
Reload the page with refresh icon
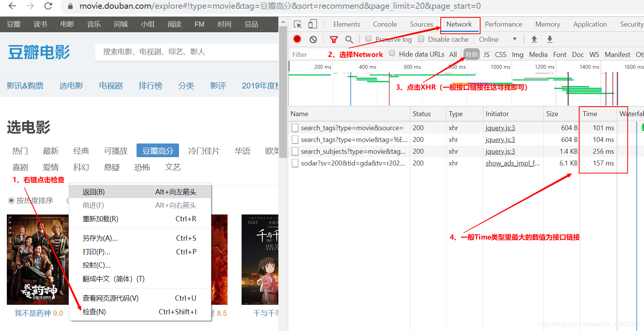click(x=48, y=6)
